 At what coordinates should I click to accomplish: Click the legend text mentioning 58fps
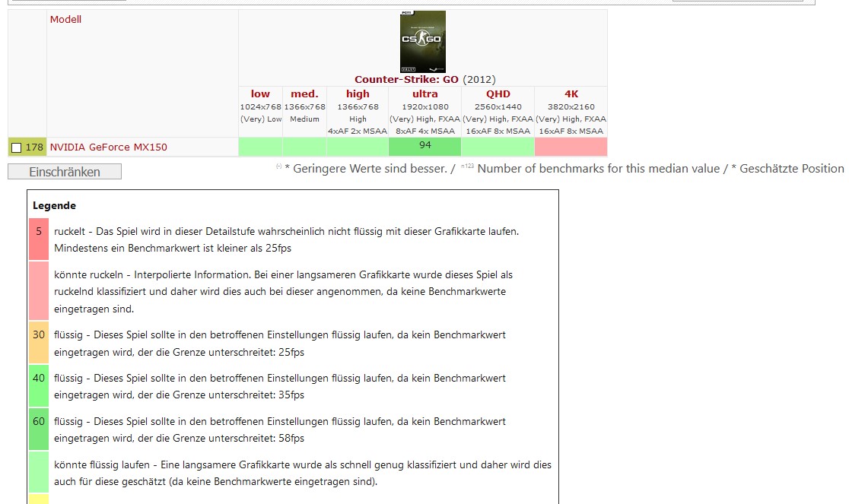pyautogui.click(x=280, y=430)
